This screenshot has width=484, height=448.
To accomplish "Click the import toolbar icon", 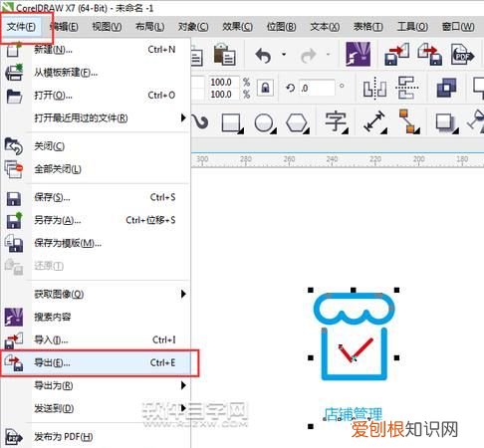I will (396, 54).
